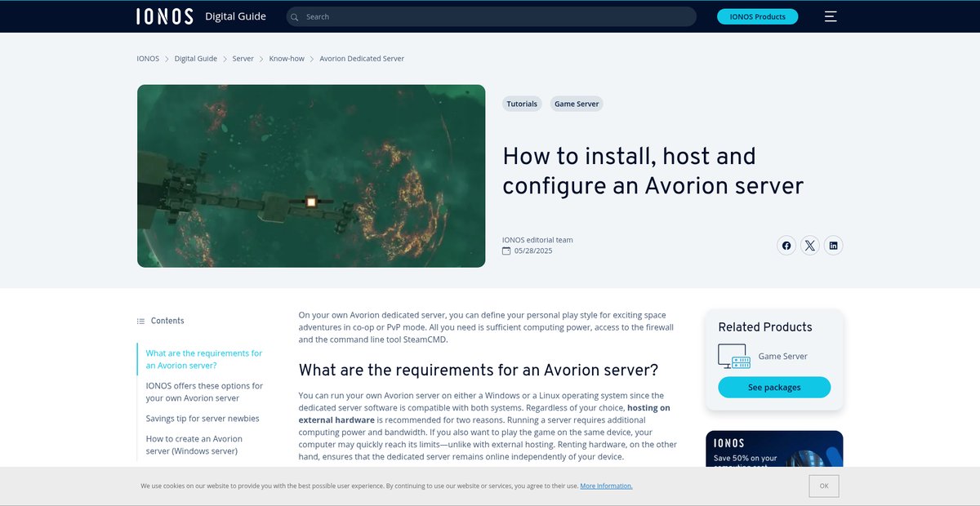Click into the Search field

pyautogui.click(x=491, y=16)
